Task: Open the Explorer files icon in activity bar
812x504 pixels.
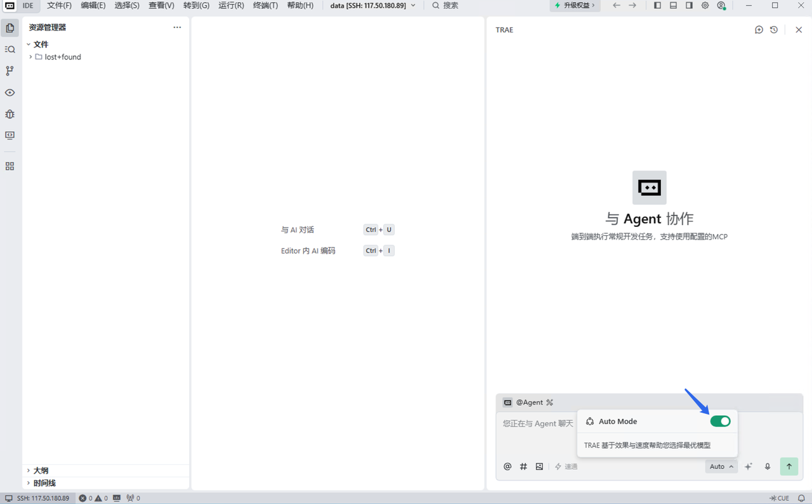Action: coord(10,28)
